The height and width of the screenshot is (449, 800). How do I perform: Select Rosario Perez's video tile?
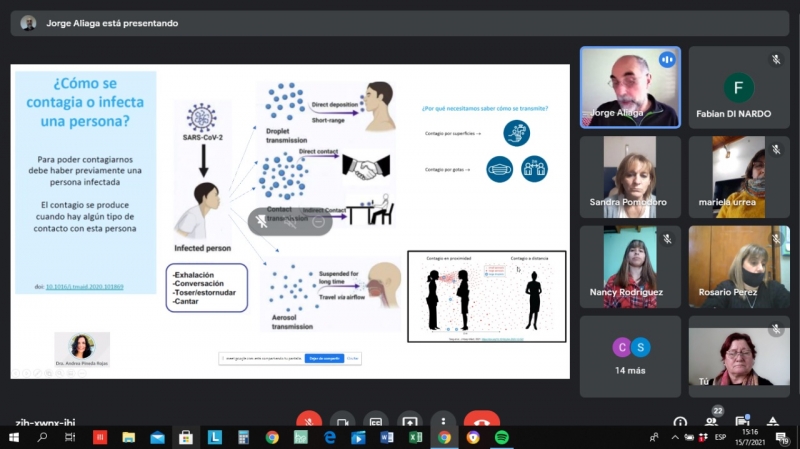click(x=739, y=267)
